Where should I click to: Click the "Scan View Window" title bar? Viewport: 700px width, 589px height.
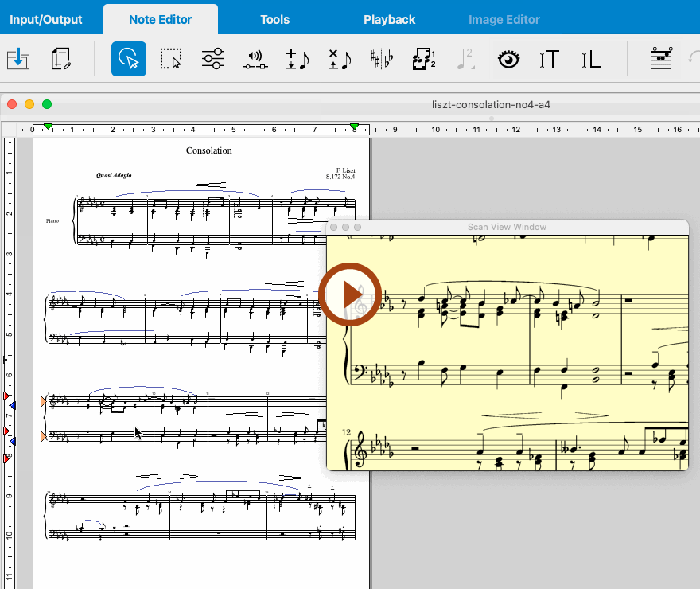coord(507,227)
